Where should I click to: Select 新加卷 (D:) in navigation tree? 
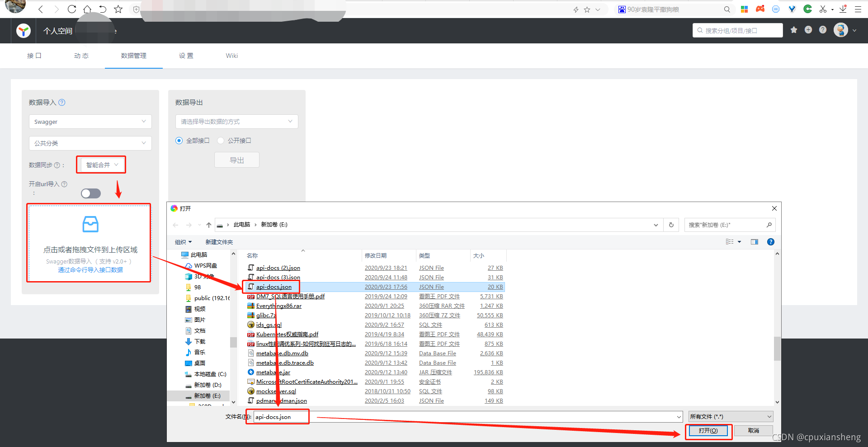coord(208,385)
